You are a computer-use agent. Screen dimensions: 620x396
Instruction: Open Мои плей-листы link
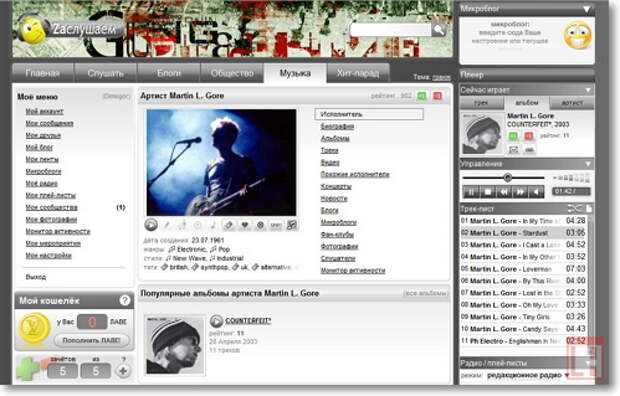click(51, 195)
